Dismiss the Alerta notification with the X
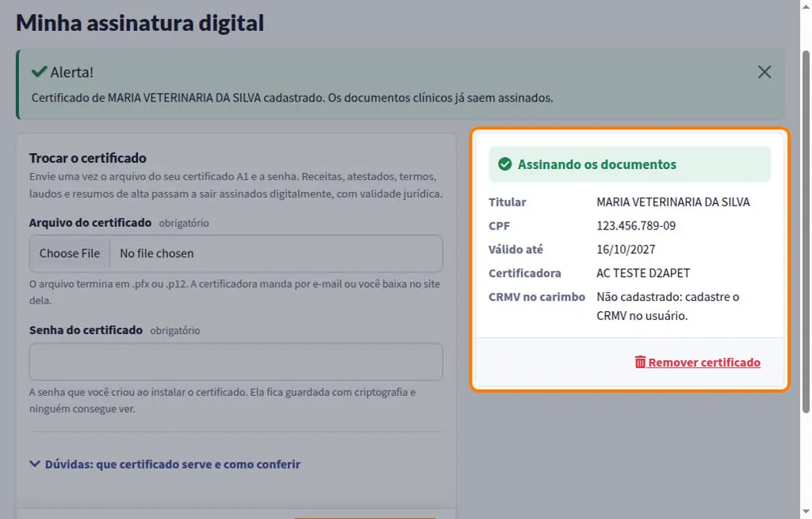Viewport: 812px width, 519px height. coord(764,72)
